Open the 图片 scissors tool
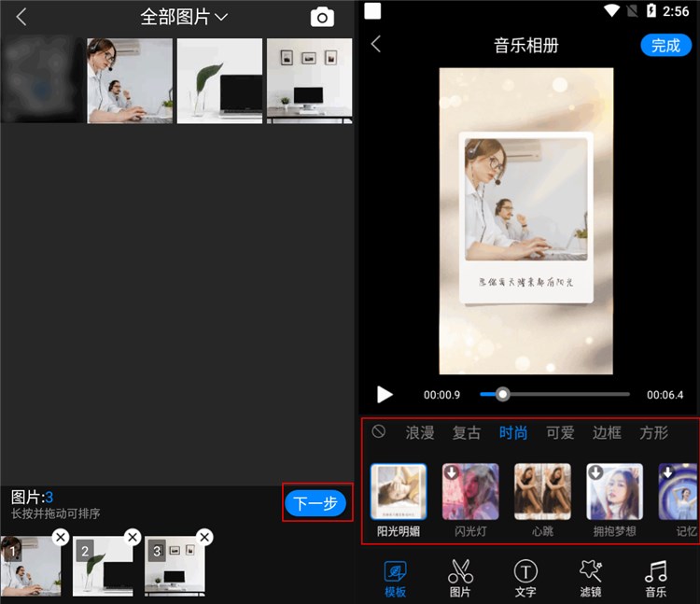Viewport: 700px width, 604px height. 460,579
